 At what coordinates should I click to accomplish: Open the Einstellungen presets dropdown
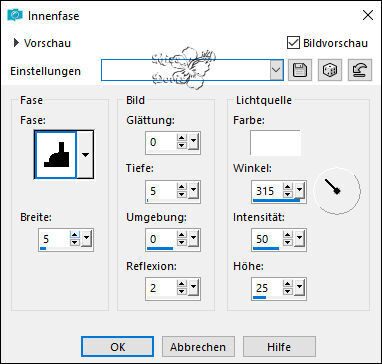coord(277,70)
